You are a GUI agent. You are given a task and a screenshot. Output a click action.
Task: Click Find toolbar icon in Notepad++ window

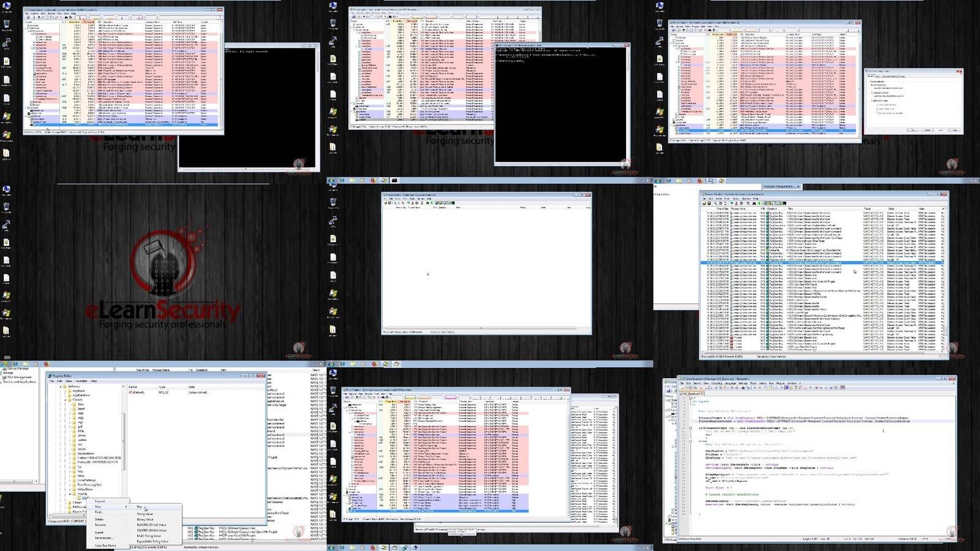[743, 388]
